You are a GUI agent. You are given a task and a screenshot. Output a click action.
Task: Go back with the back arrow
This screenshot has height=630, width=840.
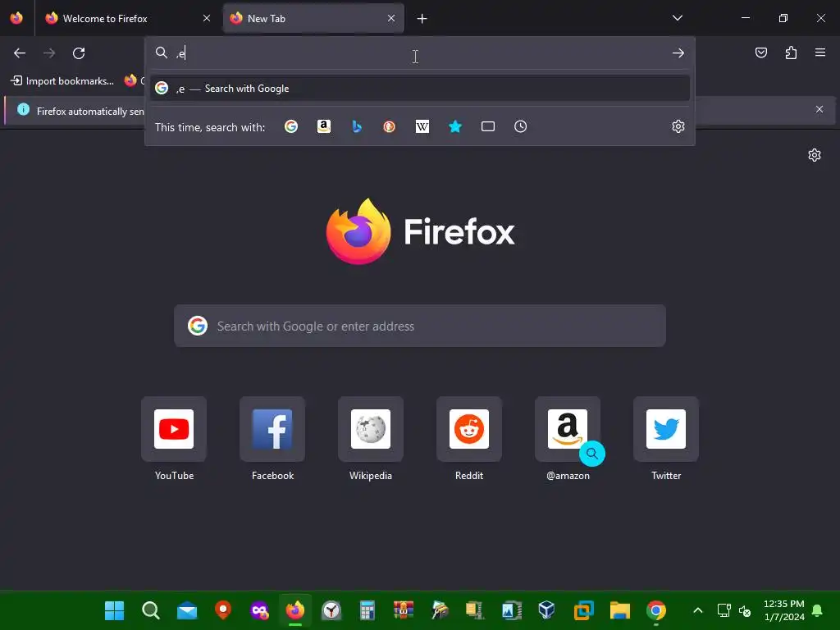coord(20,53)
